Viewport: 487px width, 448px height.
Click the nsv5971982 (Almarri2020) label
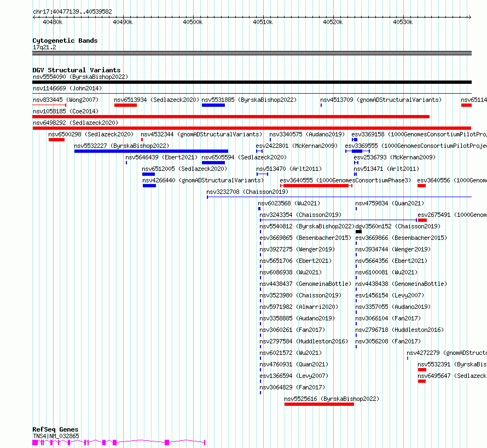point(299,307)
